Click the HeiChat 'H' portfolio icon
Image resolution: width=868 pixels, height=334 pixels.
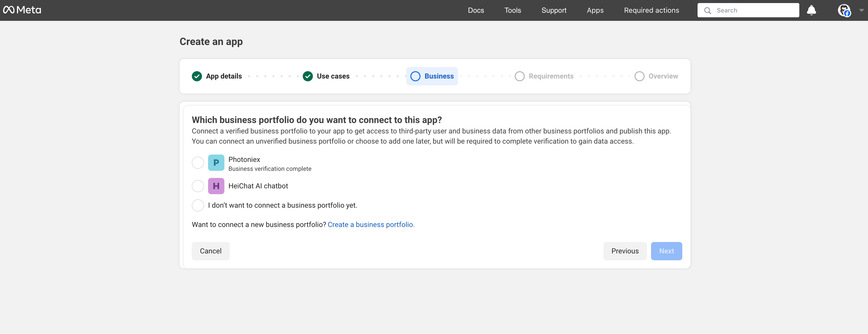pyautogui.click(x=216, y=186)
